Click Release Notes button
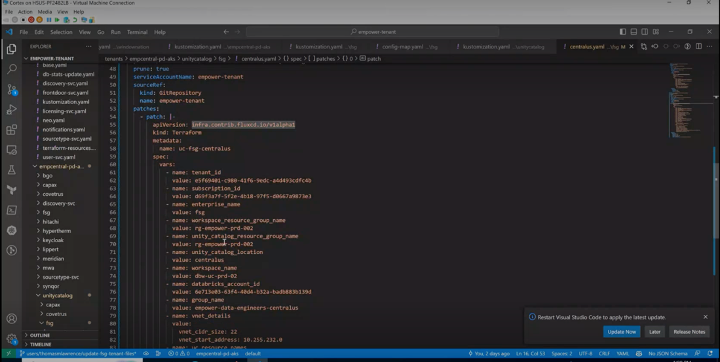720x362 pixels. tap(689, 332)
